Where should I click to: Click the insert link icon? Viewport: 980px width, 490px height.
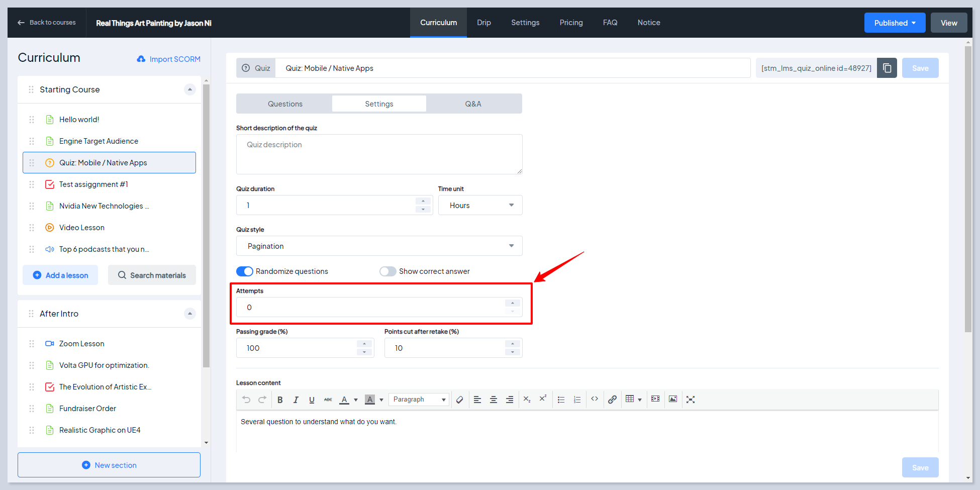612,400
